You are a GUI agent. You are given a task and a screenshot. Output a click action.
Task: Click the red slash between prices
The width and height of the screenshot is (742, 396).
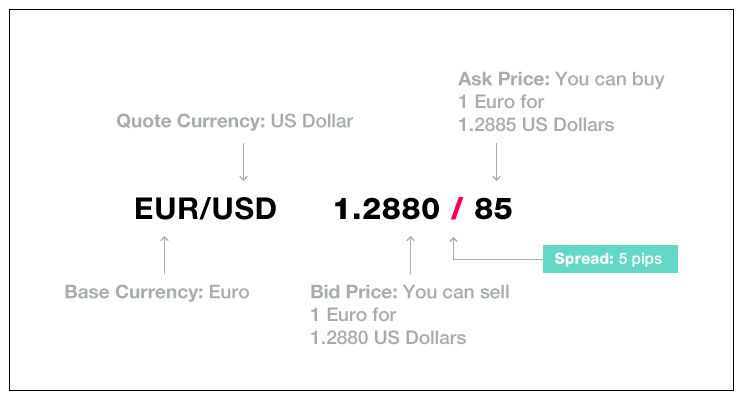point(457,209)
